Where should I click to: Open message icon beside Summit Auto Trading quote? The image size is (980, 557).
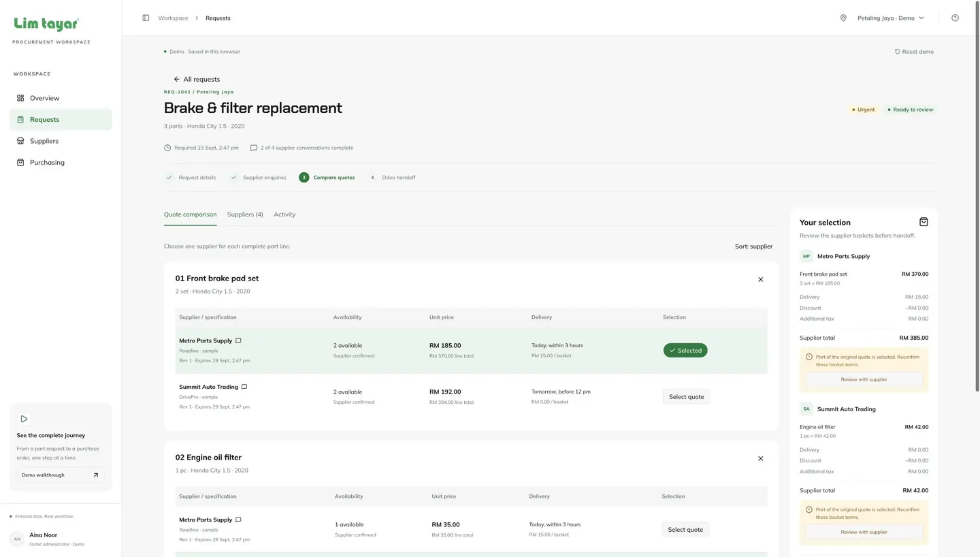click(244, 387)
